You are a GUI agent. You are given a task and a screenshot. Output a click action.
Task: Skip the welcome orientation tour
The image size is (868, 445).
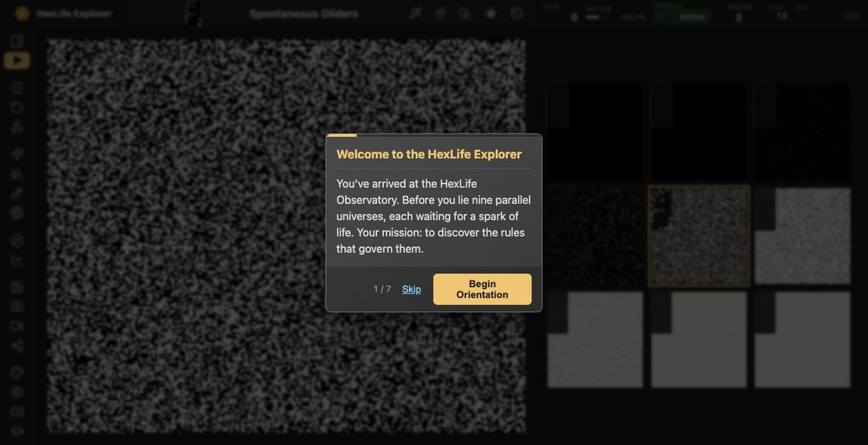(x=412, y=289)
